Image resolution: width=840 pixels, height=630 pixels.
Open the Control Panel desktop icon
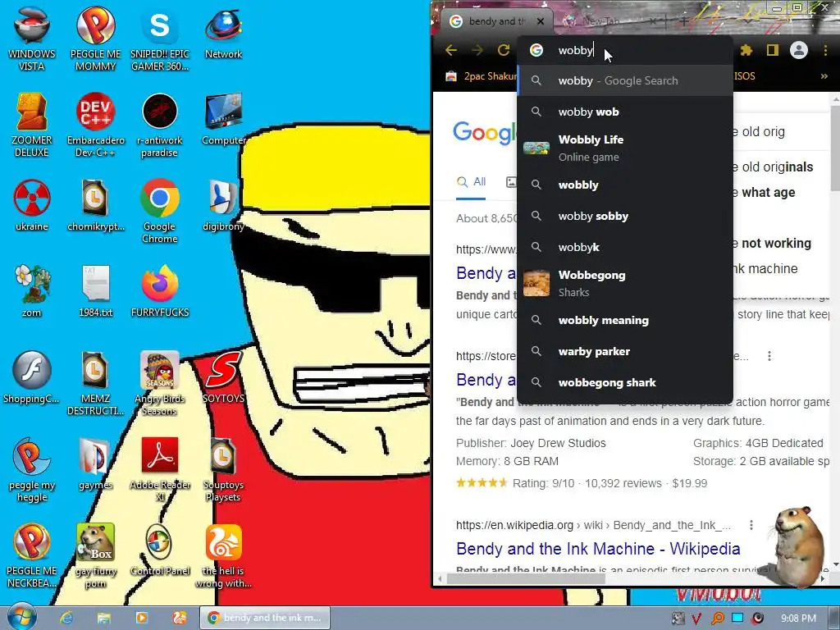[160, 550]
